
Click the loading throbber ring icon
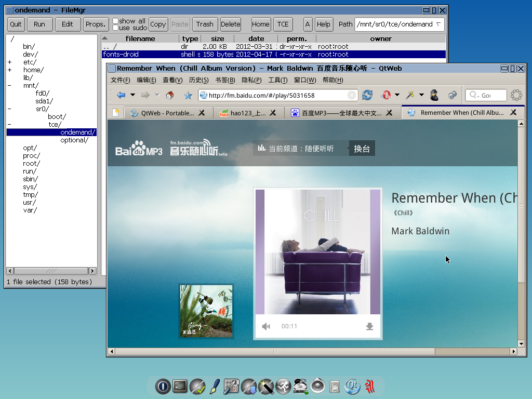pyautogui.click(x=516, y=95)
